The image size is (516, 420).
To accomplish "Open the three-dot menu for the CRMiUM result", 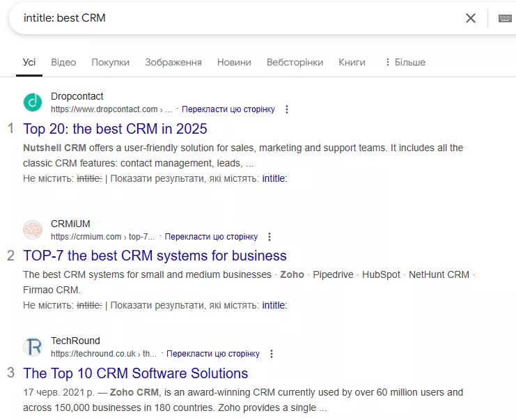I will (x=269, y=237).
